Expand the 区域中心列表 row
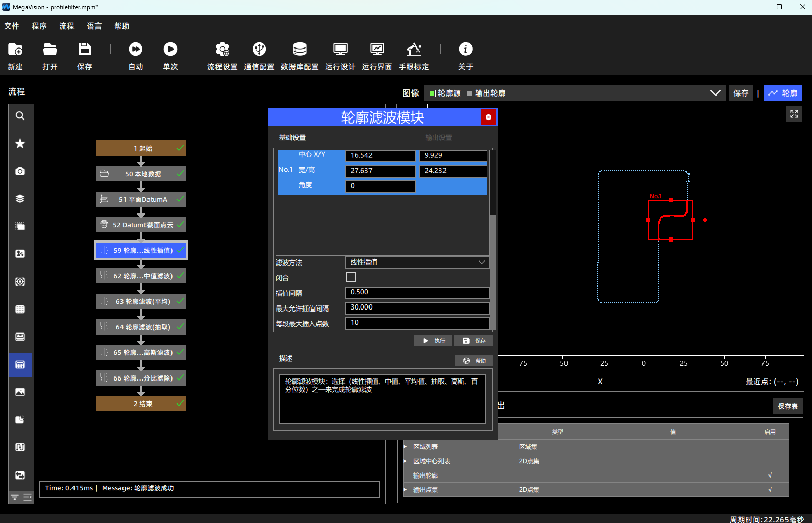This screenshot has height=523, width=812. [405, 461]
